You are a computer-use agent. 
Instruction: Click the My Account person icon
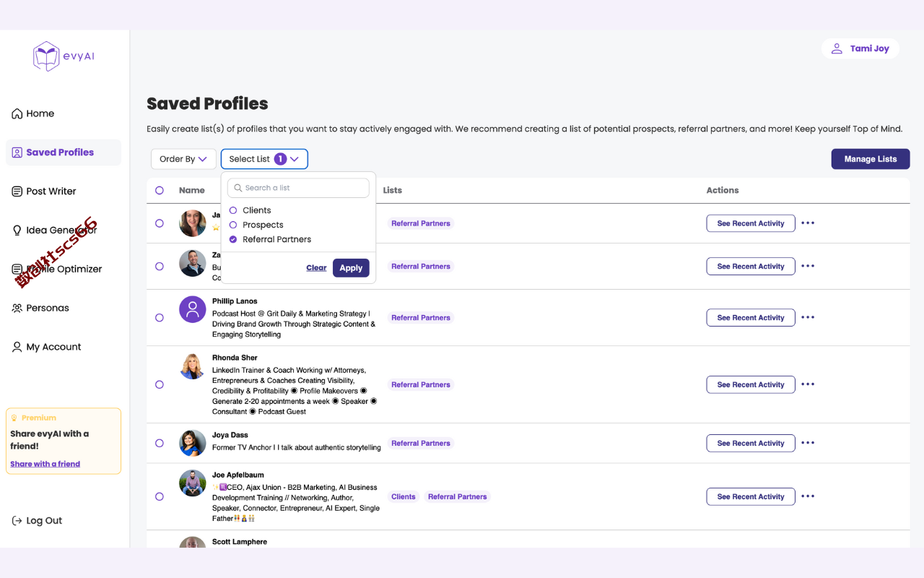tap(17, 347)
